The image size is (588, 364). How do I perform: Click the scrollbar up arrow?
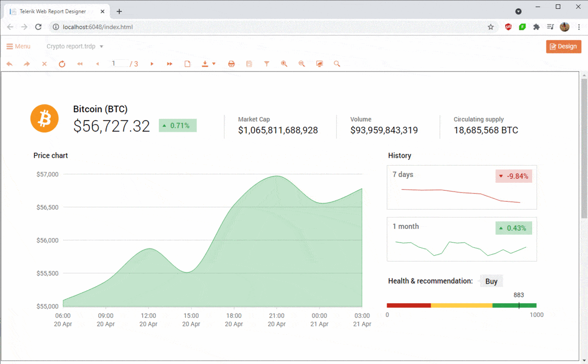coord(584,75)
